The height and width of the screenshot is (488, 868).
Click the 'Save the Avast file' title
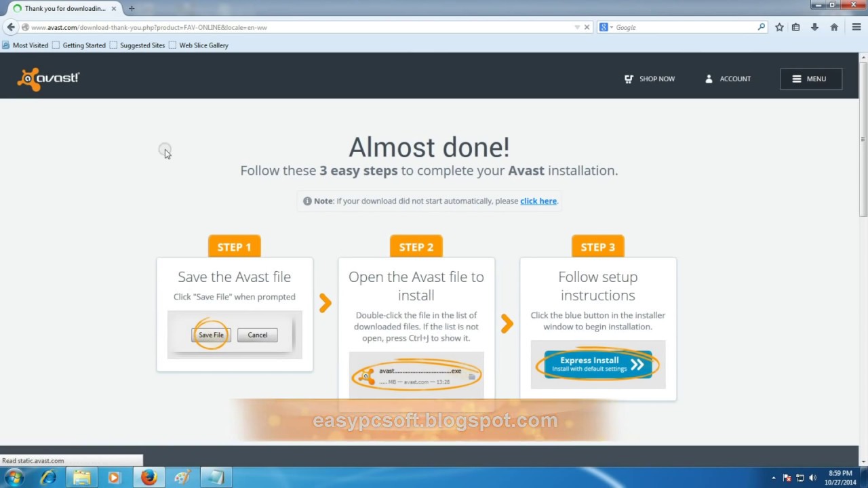234,277
